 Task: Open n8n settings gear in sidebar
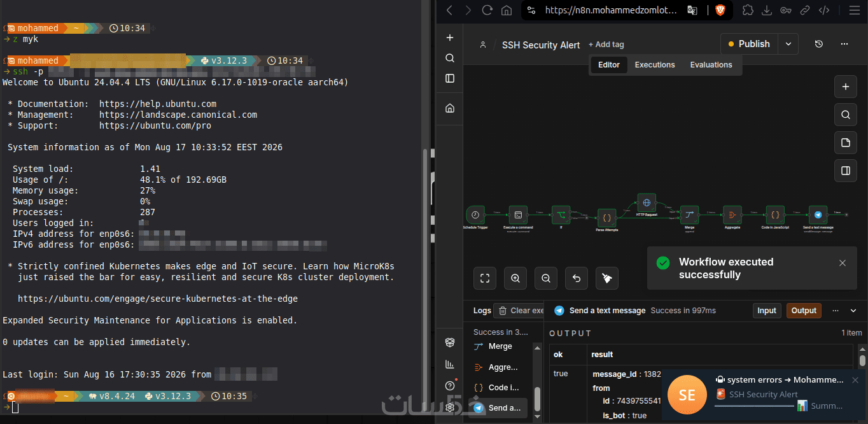click(450, 407)
